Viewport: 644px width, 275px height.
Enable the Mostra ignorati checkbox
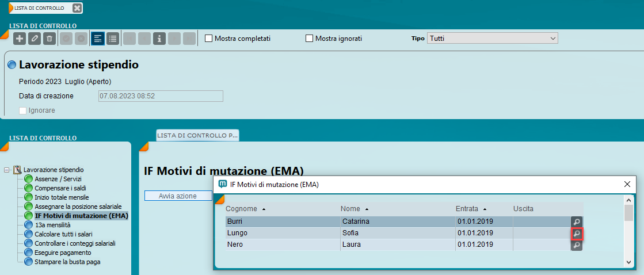310,39
